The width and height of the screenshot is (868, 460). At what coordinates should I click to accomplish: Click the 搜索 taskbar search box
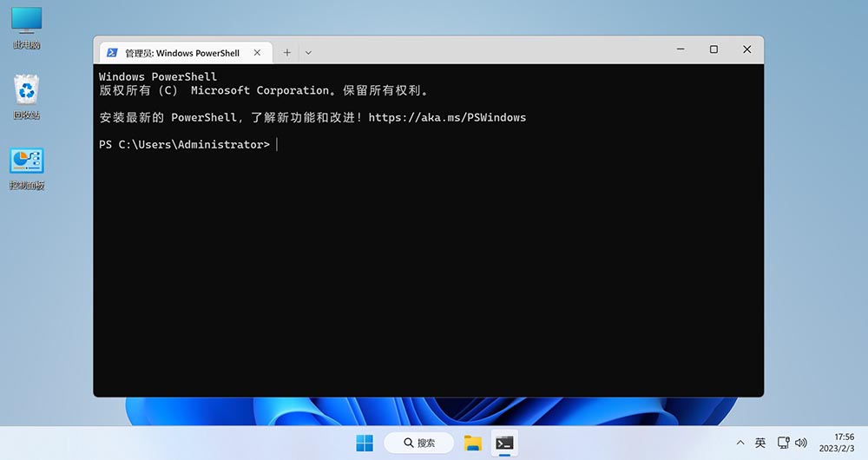point(419,443)
